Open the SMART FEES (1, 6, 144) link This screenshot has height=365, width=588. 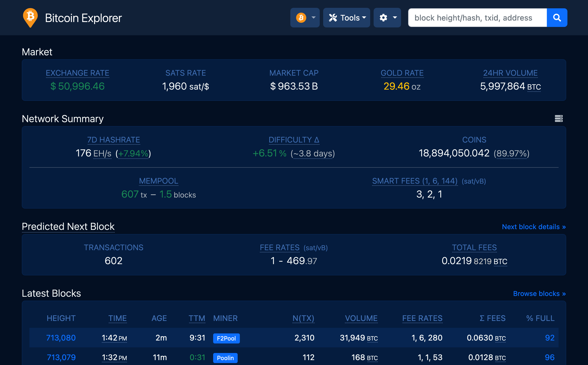pyautogui.click(x=415, y=181)
